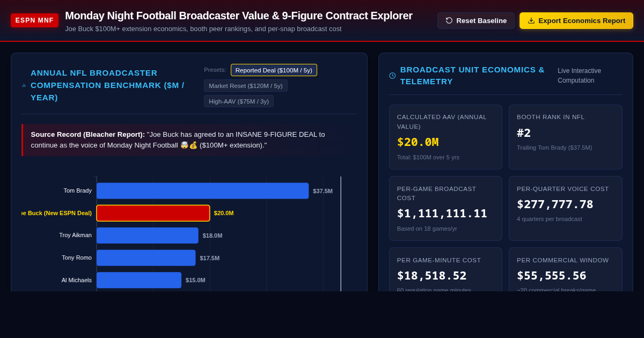Click the Export Economics Report button

(576, 20)
